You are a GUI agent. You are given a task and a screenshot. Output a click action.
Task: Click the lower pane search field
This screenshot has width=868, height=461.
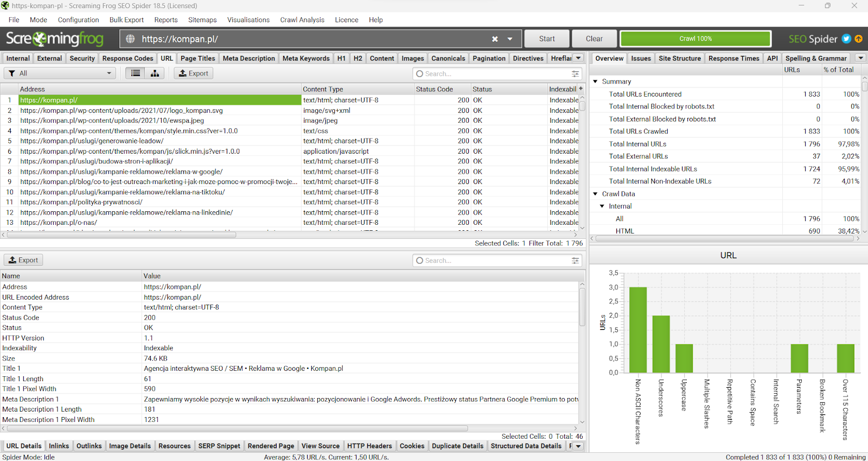coord(496,261)
